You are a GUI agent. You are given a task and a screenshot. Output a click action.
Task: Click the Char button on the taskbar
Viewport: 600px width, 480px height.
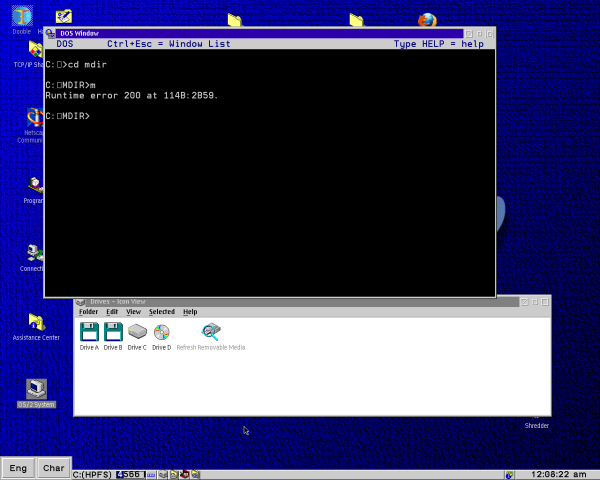tap(54, 468)
